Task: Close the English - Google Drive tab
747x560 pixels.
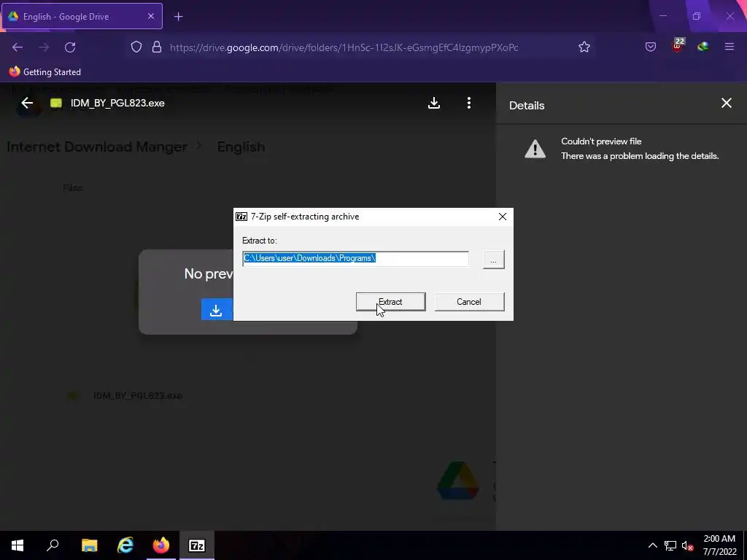Action: [150, 16]
